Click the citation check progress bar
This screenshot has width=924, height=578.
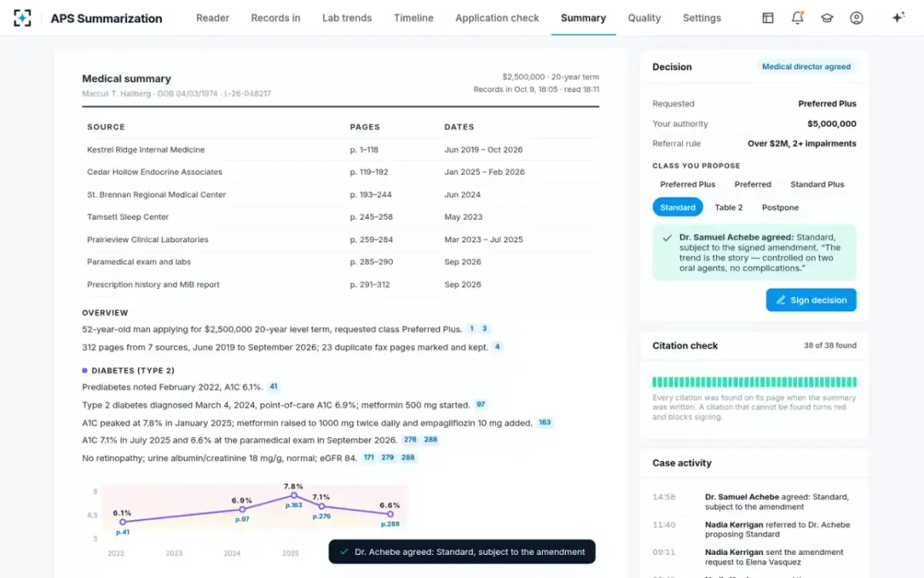(x=754, y=382)
